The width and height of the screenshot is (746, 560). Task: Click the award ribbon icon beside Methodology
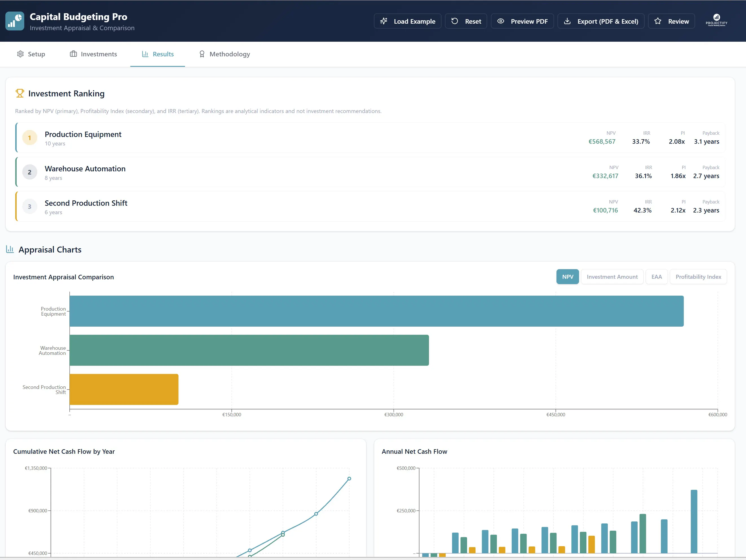pos(202,54)
